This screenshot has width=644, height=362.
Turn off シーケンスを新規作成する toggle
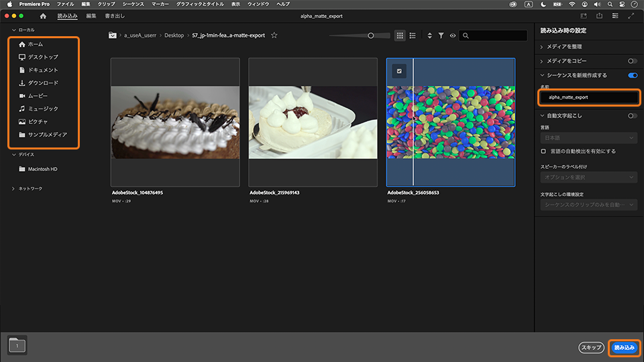click(x=632, y=75)
